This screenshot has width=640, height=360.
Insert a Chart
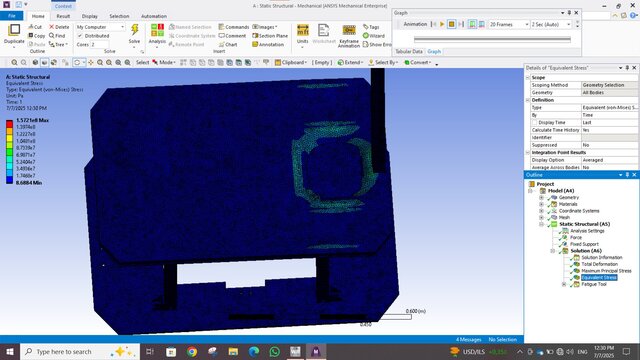point(228,44)
